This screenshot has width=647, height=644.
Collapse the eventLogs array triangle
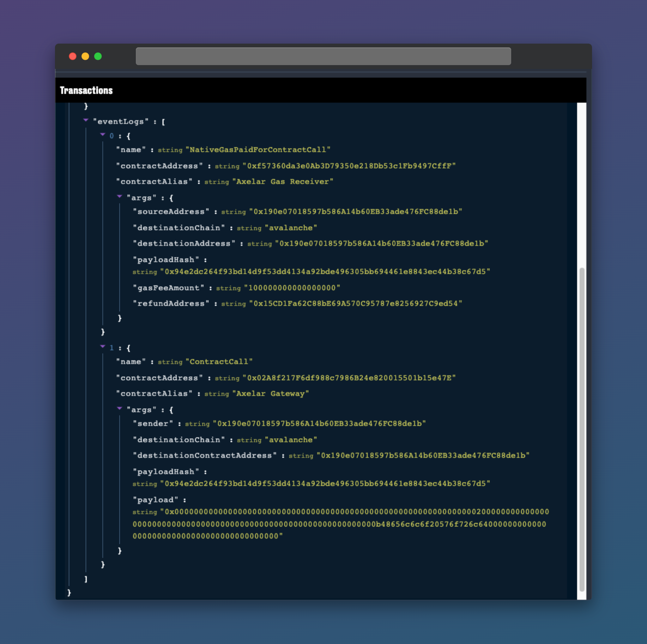pos(86,120)
